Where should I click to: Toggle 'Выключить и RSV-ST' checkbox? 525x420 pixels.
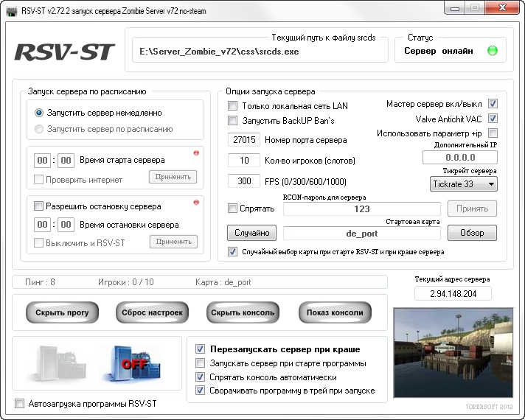pos(38,242)
